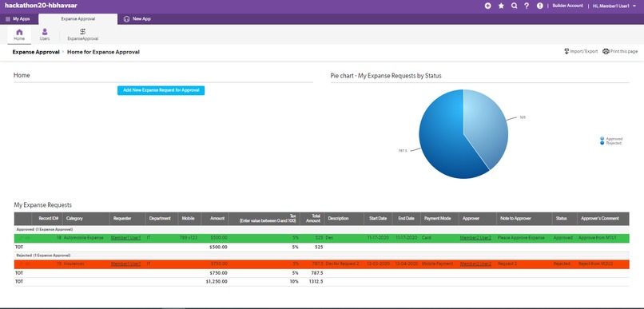This screenshot has height=309, width=644.
Task: Click the 787.5 pie chart label
Action: click(x=403, y=151)
